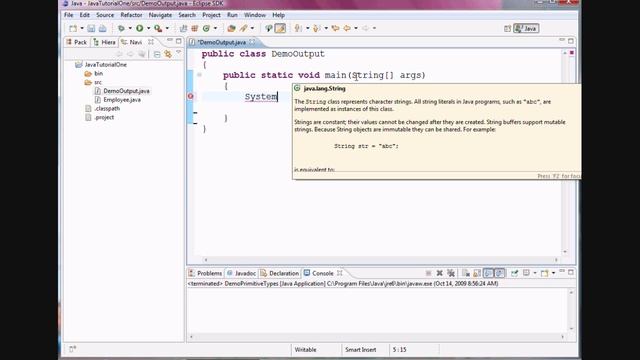Screen dimensions: 640x360
Task: Open the Run configurations dropdown arrow
Action: pyautogui.click(x=148, y=28)
